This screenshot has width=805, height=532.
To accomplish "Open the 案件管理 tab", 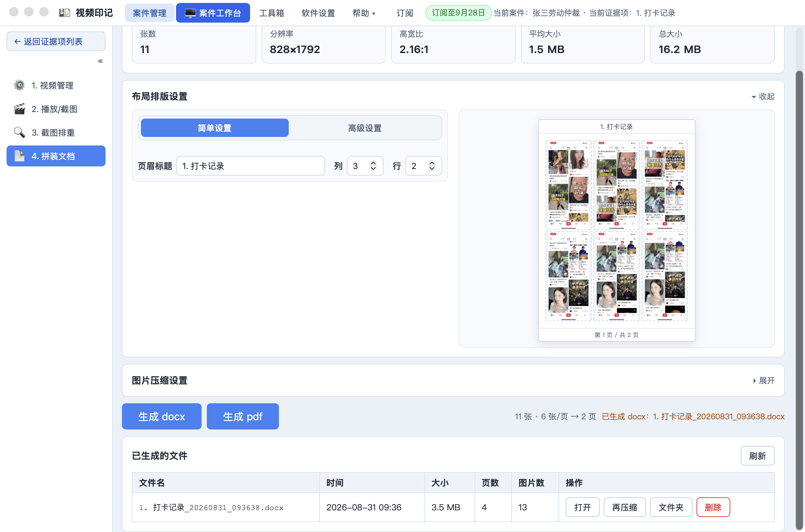I will click(149, 13).
